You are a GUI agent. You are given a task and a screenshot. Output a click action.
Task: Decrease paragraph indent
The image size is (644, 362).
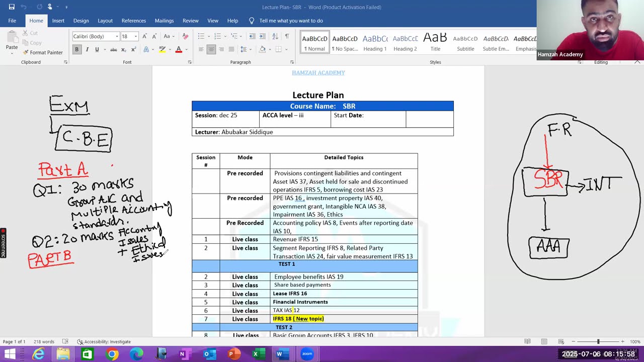click(252, 36)
